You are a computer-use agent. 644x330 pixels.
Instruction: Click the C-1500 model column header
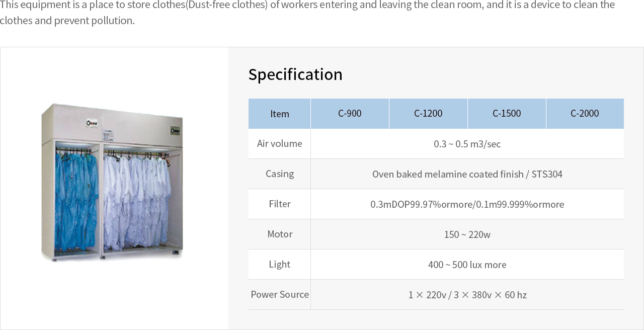[x=507, y=114]
